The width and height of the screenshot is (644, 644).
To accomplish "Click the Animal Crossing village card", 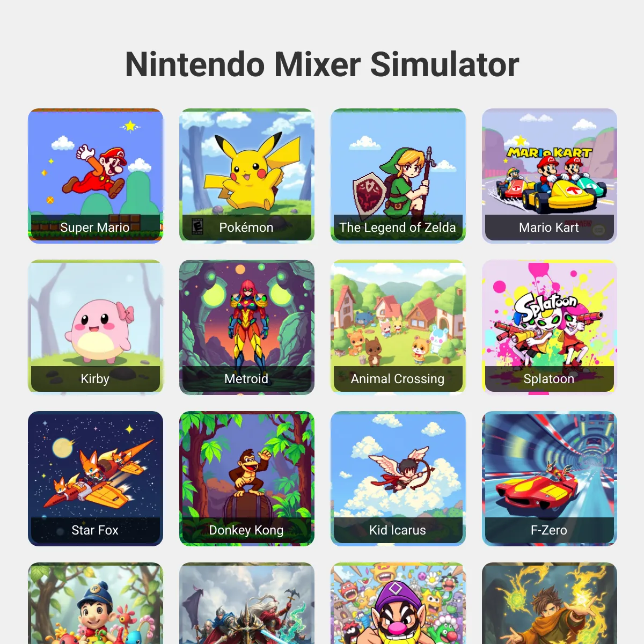I will coord(398,327).
